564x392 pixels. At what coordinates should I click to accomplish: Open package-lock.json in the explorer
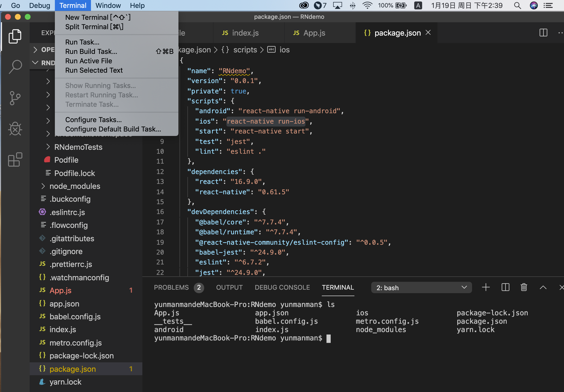86,356
